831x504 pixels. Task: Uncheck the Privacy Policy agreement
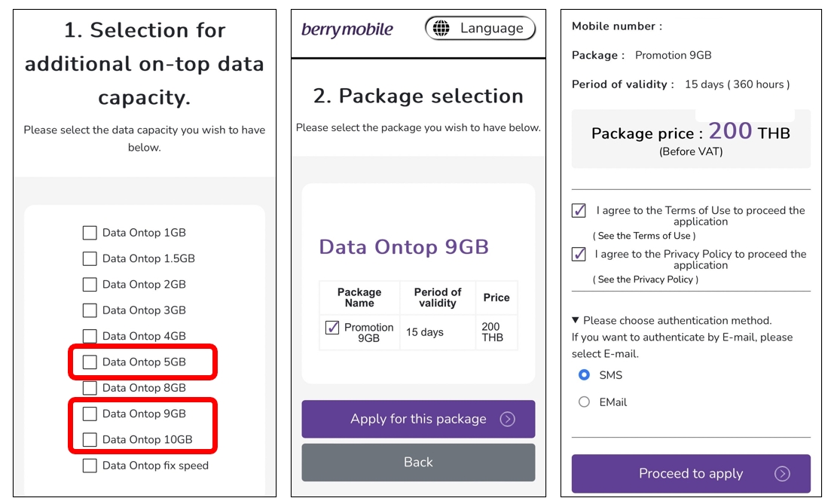pos(578,254)
